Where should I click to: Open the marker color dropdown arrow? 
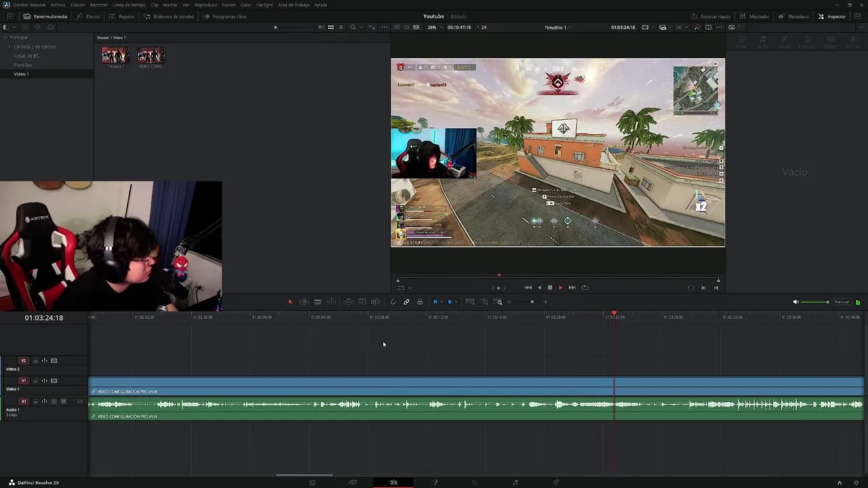coord(456,302)
